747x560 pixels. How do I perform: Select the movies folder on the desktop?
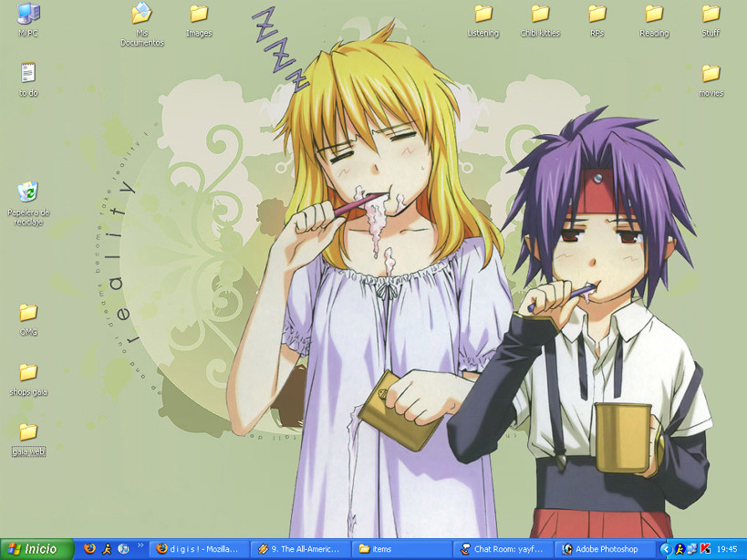click(x=711, y=80)
